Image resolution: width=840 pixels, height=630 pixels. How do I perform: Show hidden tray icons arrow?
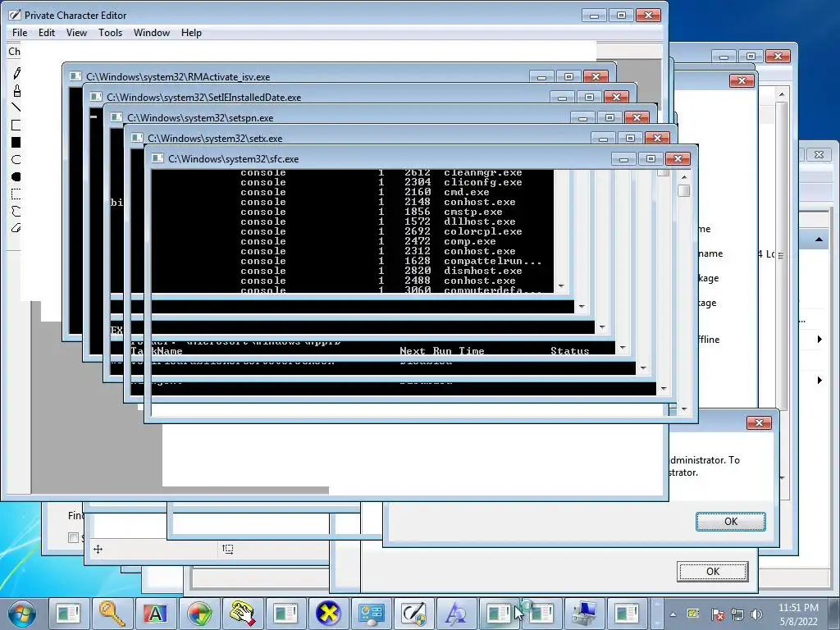click(673, 614)
